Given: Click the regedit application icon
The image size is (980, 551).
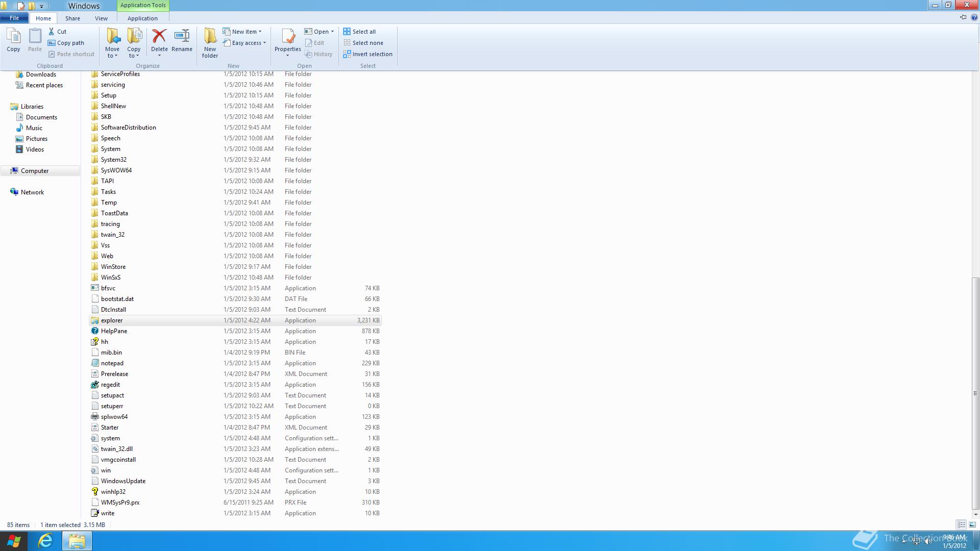Looking at the screenshot, I should point(94,385).
